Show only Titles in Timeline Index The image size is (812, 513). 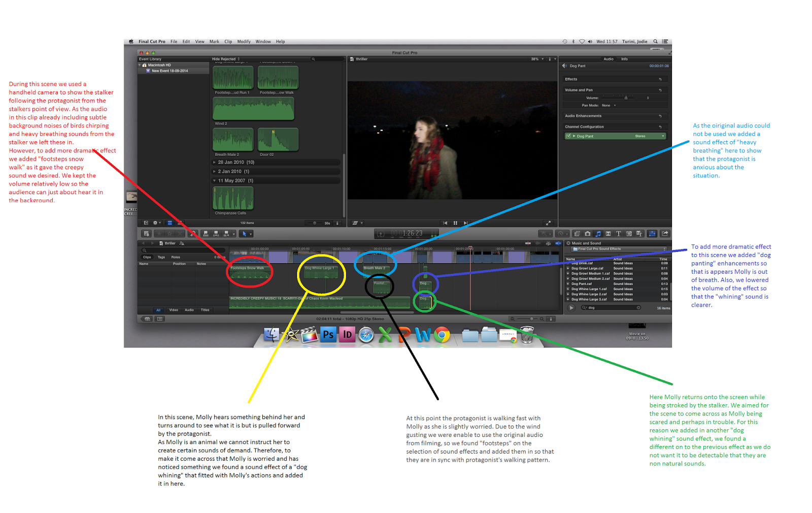click(x=205, y=310)
